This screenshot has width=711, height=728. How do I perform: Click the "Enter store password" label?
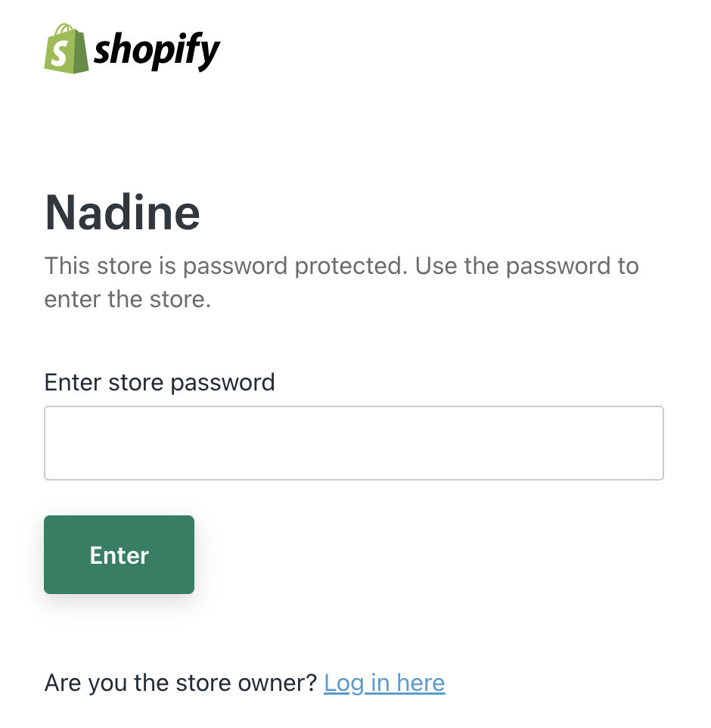pos(160,382)
